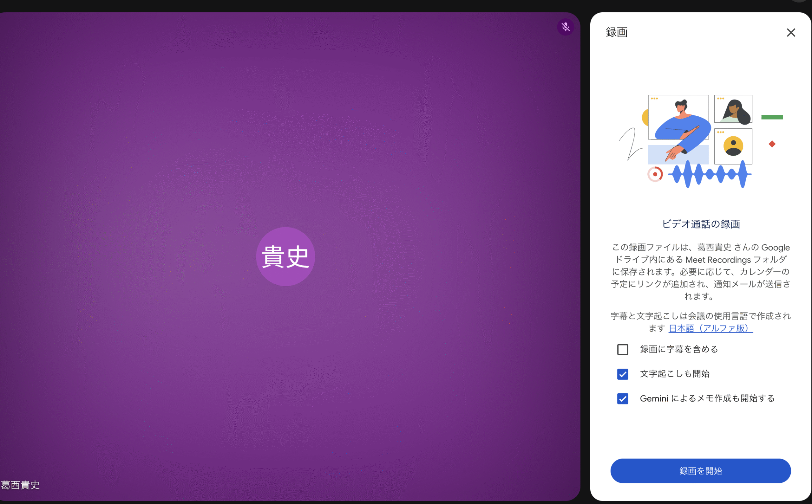812x504 pixels.
Task: Open the 日本語（アルファ版）language link
Action: pyautogui.click(x=710, y=328)
